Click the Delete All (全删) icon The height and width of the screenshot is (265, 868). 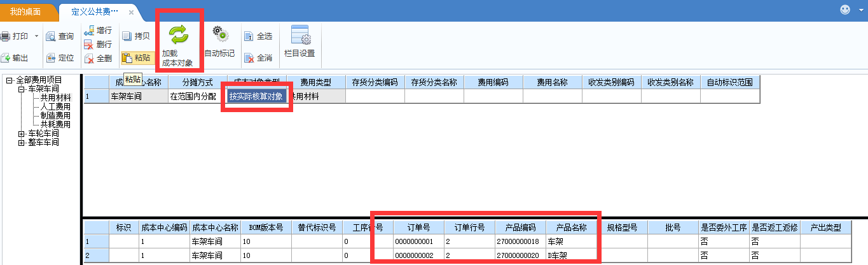click(x=90, y=58)
